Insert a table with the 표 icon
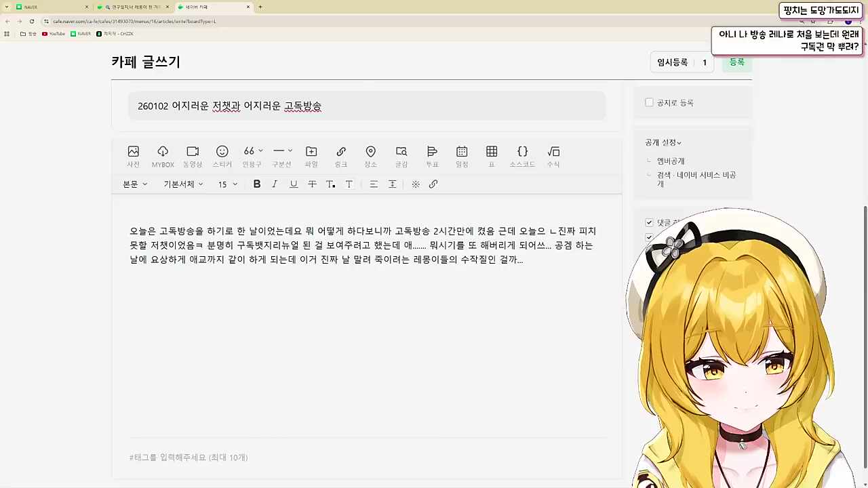868x488 pixels. 492,156
